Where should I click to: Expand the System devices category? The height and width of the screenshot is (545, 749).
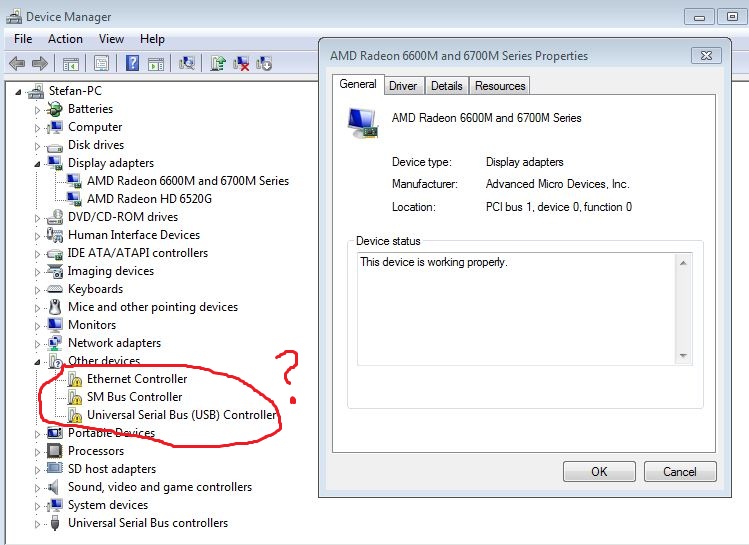(x=37, y=506)
